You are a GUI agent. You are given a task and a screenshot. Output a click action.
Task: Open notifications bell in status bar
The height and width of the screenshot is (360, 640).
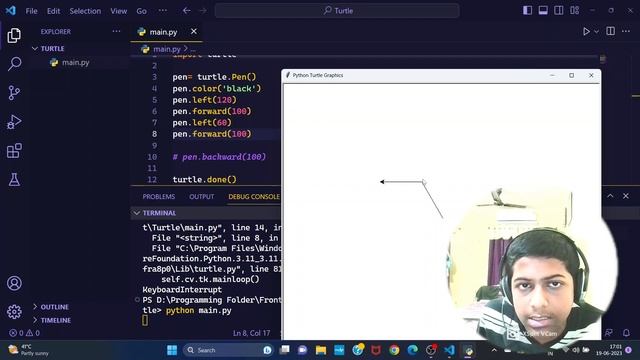tap(626, 333)
